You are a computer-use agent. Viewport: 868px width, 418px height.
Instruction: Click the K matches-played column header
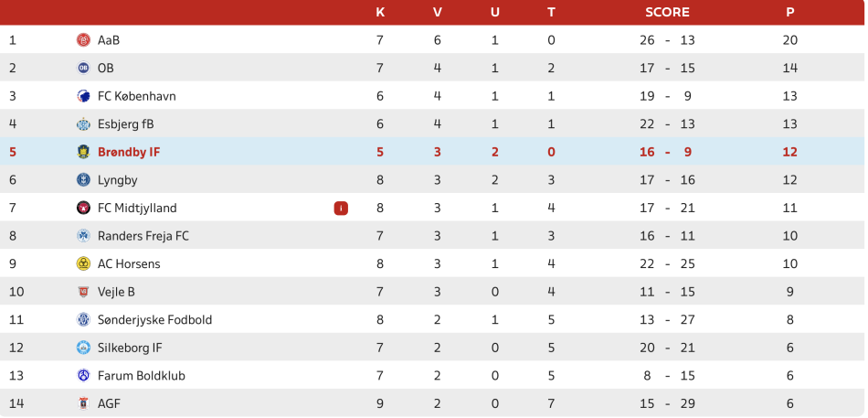(380, 12)
